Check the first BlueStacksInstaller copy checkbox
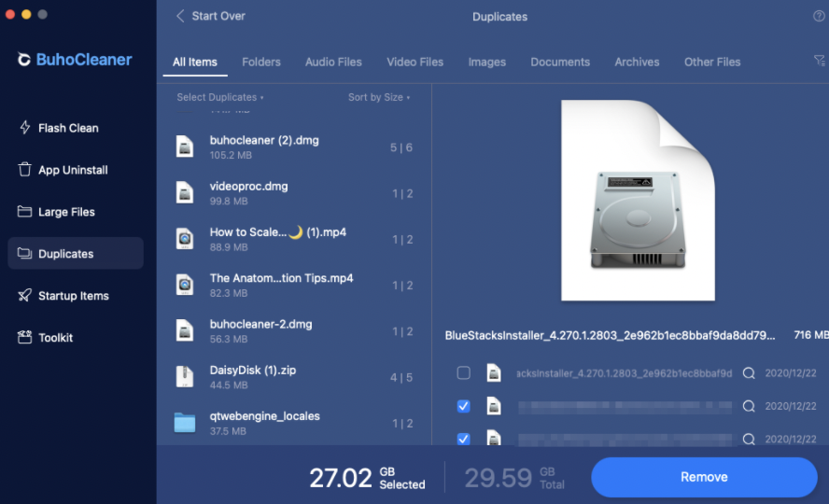The height and width of the screenshot is (504, 829). tap(464, 372)
